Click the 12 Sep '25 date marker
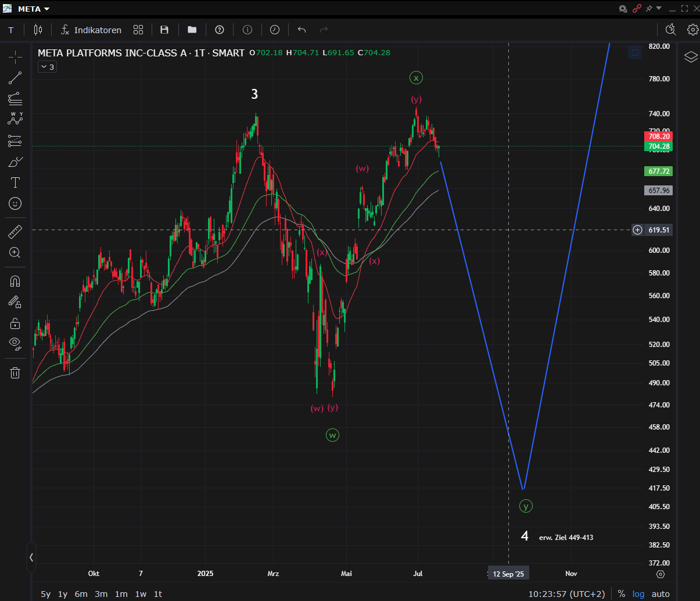The height and width of the screenshot is (601, 700). click(x=508, y=574)
